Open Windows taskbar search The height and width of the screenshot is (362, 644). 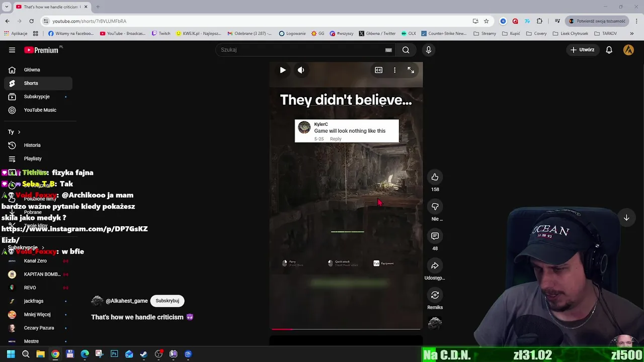pos(26,354)
